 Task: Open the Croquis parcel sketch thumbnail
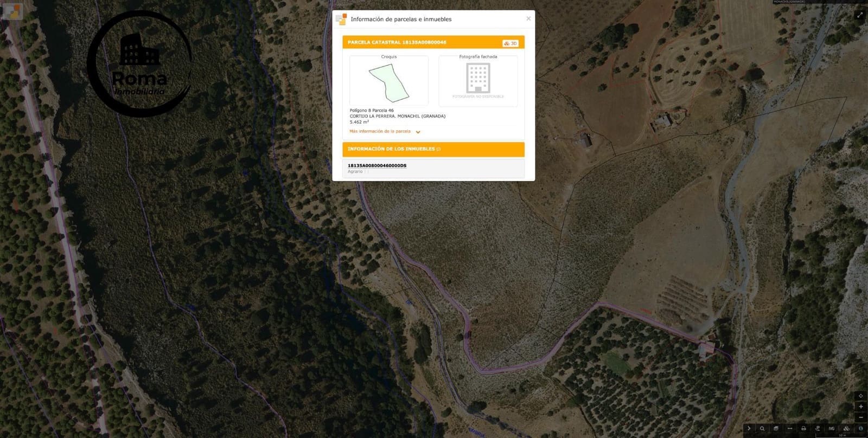[389, 83]
